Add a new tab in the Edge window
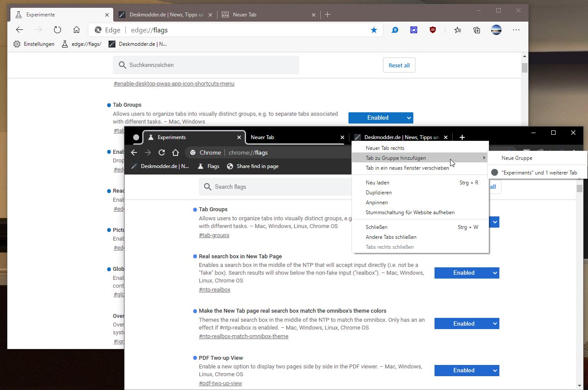Viewport: 588px width, 390px height. click(327, 15)
